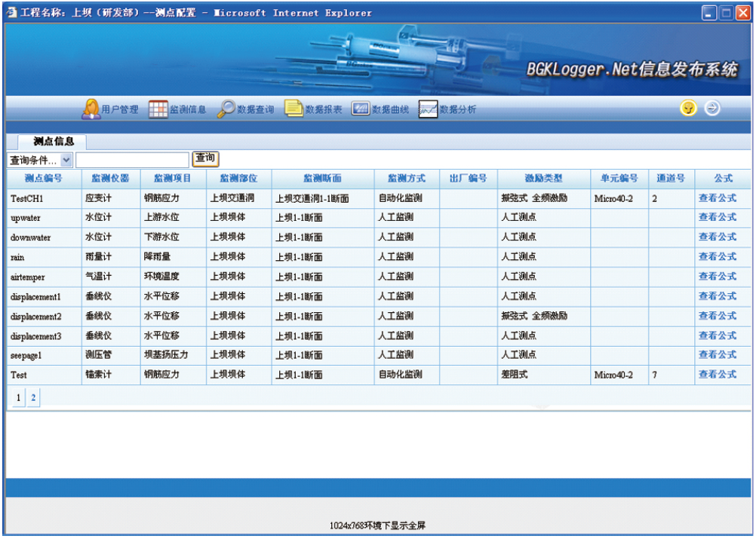
Task: Click the 查询 search button
Action: tap(205, 158)
